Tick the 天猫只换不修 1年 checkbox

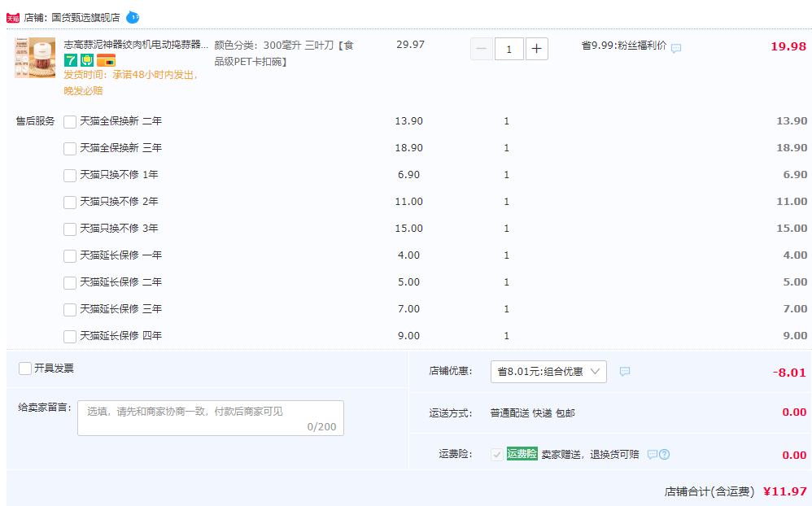click(70, 176)
